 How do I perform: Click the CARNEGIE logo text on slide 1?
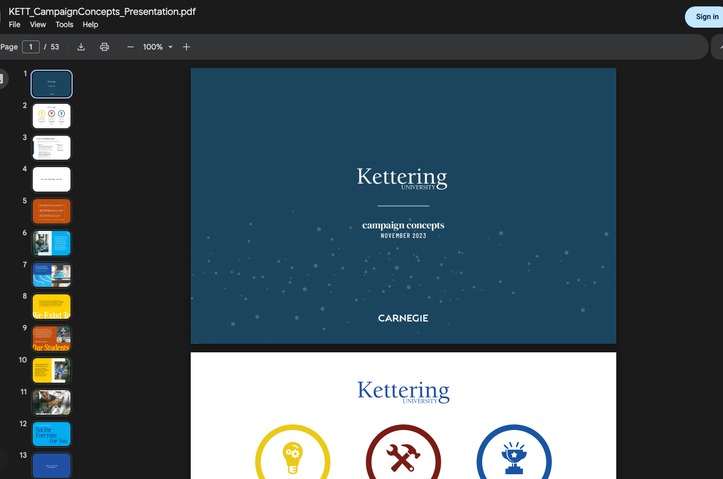403,318
